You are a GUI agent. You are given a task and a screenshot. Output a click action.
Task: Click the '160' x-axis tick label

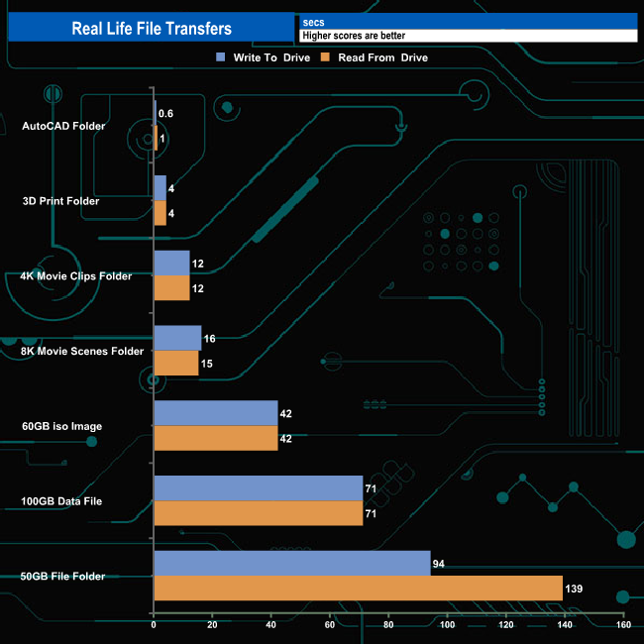pos(623,625)
